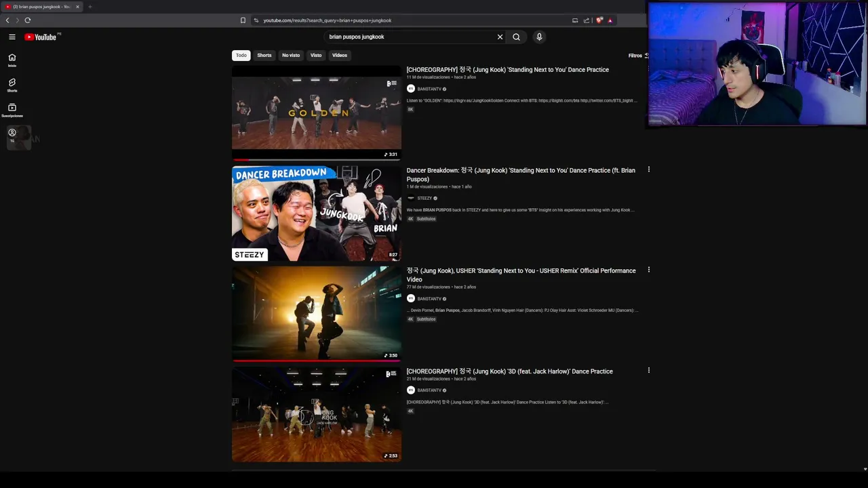
Task: Select the Visto filter chip
Action: 316,56
